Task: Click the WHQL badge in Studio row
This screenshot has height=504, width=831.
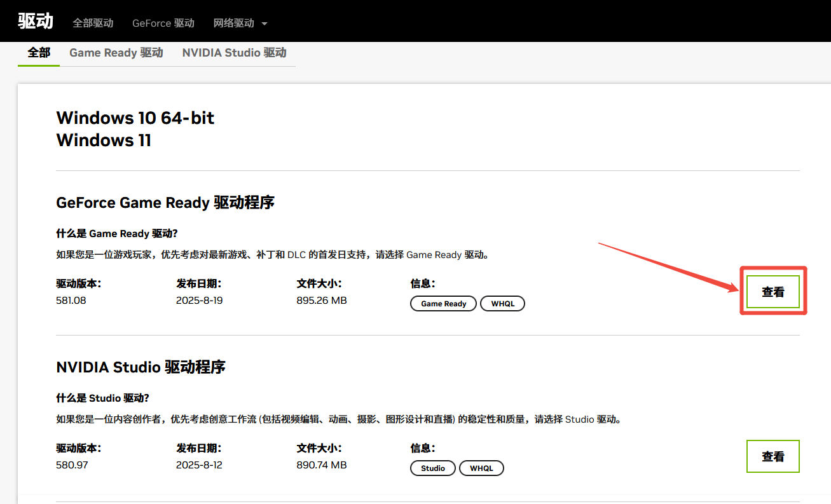Action: [481, 468]
